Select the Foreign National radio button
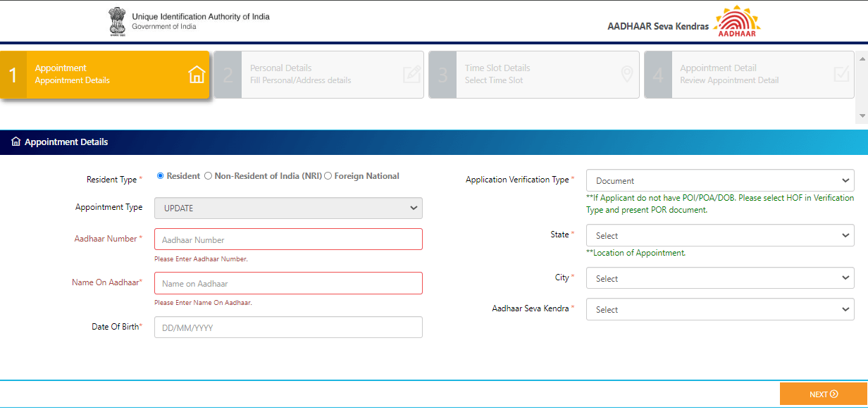This screenshot has width=868, height=412. point(328,175)
